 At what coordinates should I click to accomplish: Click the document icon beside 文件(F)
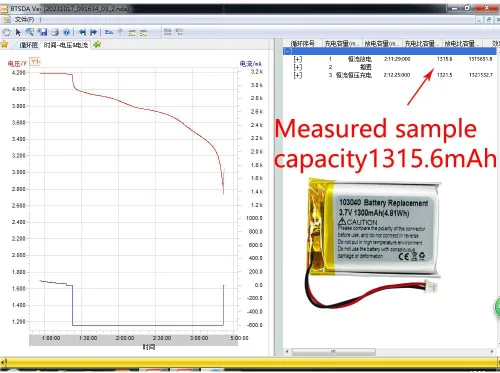coord(7,20)
